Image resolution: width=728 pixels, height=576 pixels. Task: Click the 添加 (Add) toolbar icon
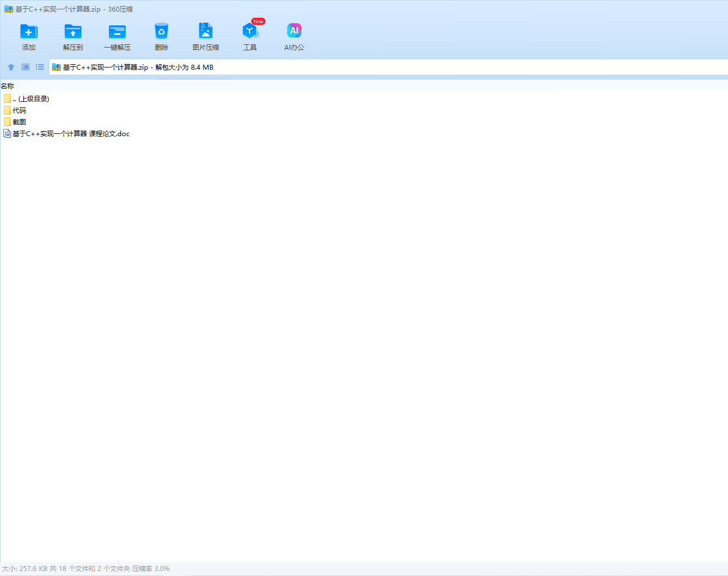click(29, 32)
